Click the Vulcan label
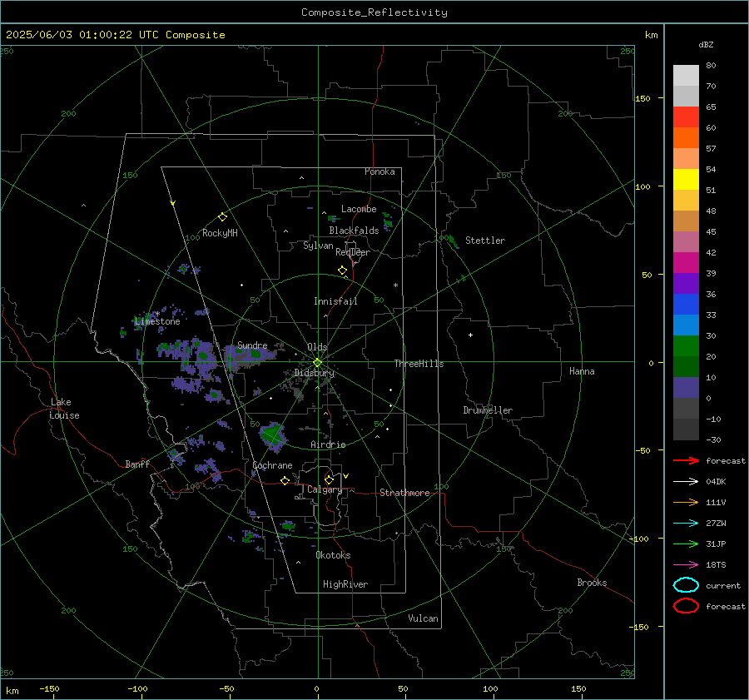Image resolution: width=749 pixels, height=700 pixels. 424,618
